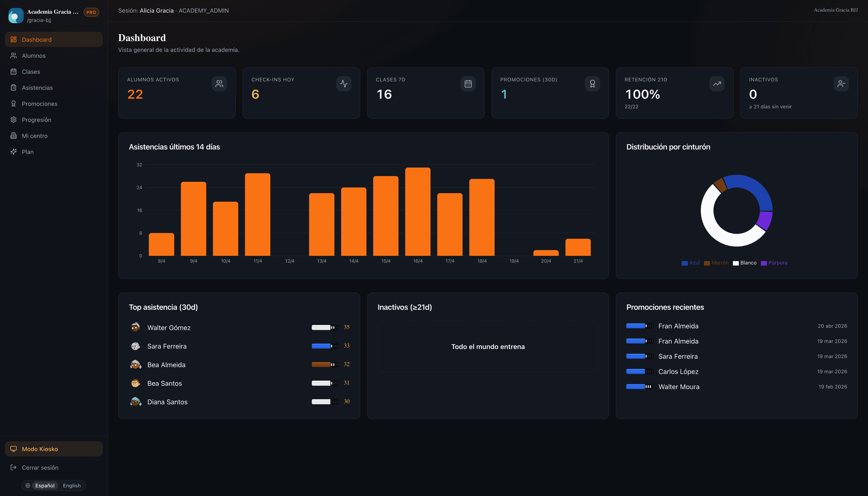Click the Púrpura legend swatch
This screenshot has width=868, height=496.
tap(764, 263)
